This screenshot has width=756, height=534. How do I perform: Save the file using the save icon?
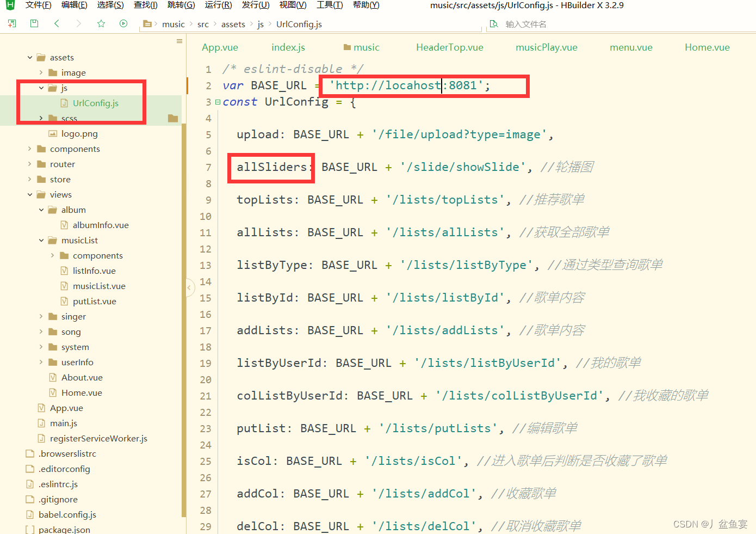pyautogui.click(x=34, y=23)
